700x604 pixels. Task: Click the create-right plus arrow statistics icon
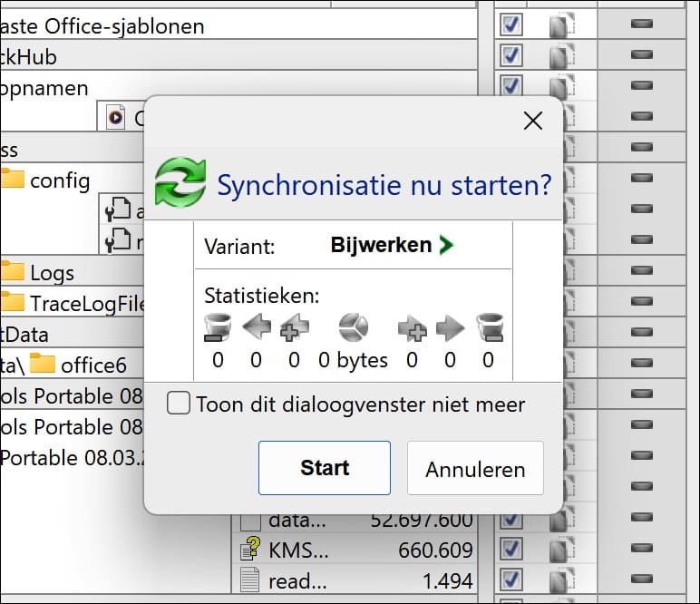click(x=412, y=328)
